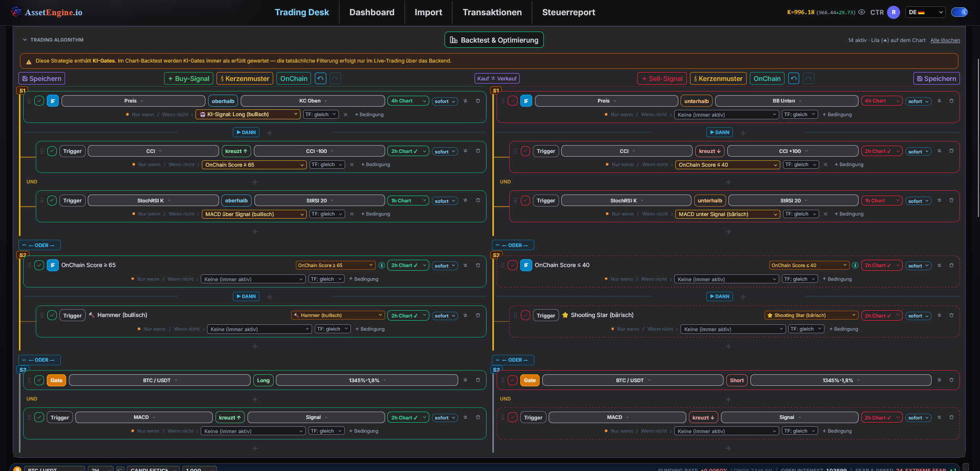Image resolution: width=980 pixels, height=471 pixels.
Task: Open BB Unten indicator dropdown
Action: (787, 101)
